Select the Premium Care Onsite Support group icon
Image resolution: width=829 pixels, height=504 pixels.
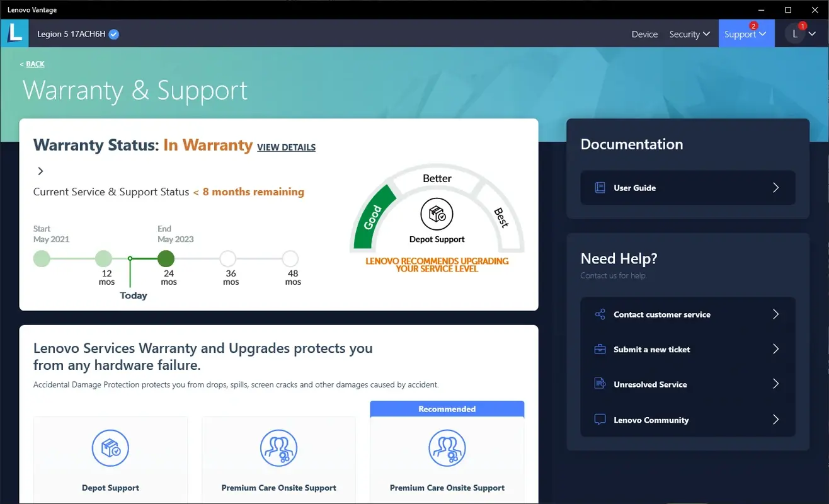click(x=278, y=448)
